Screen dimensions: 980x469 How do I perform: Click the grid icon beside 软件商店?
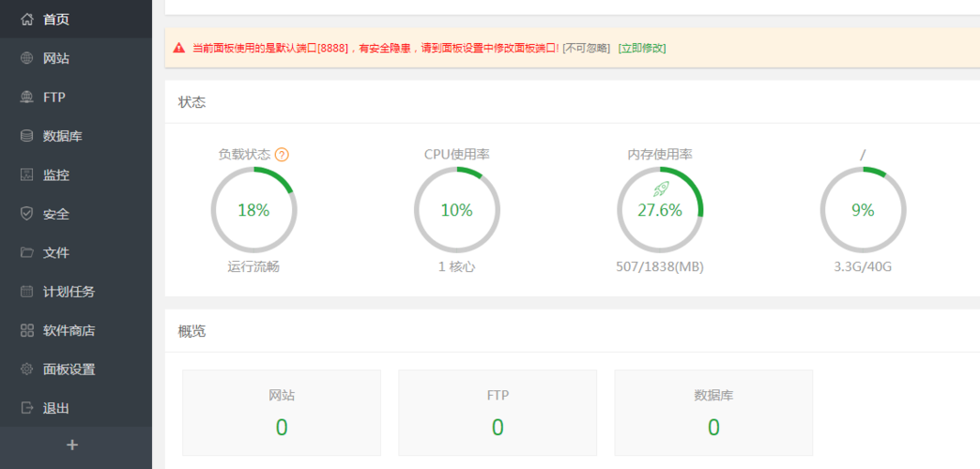click(26, 330)
